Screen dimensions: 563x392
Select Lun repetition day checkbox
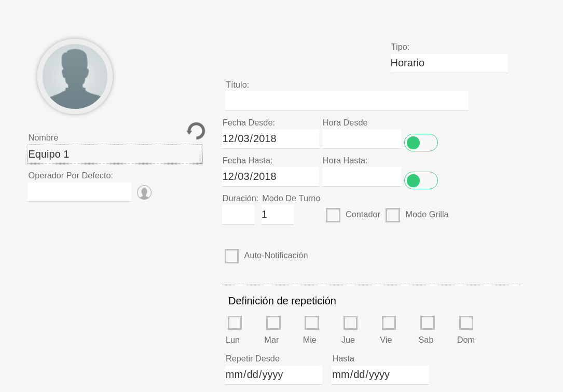pyautogui.click(x=235, y=323)
